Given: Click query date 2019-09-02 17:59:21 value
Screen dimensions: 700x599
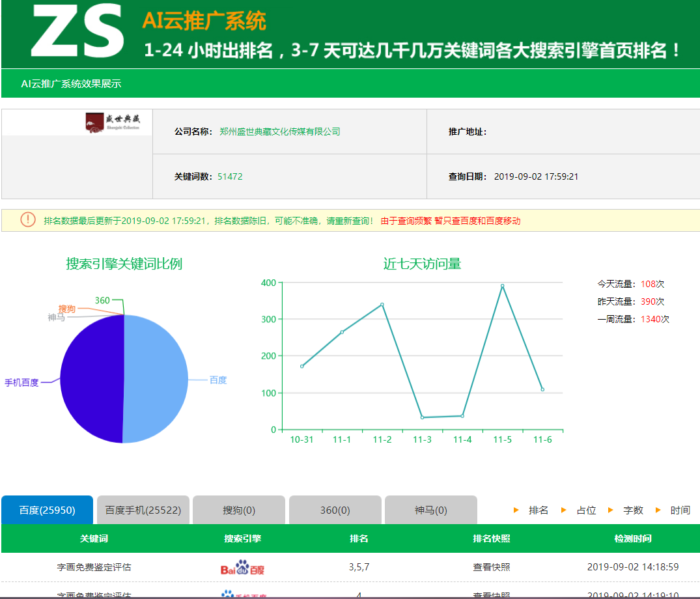Looking at the screenshot, I should 536,176.
